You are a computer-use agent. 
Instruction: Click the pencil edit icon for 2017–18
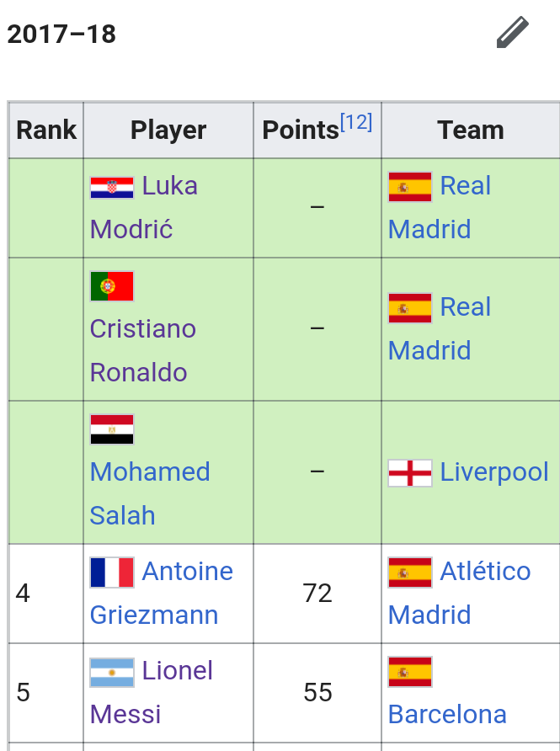click(x=513, y=33)
